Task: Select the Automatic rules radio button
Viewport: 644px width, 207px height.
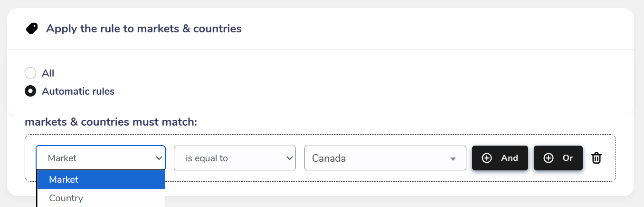Action: pyautogui.click(x=30, y=91)
